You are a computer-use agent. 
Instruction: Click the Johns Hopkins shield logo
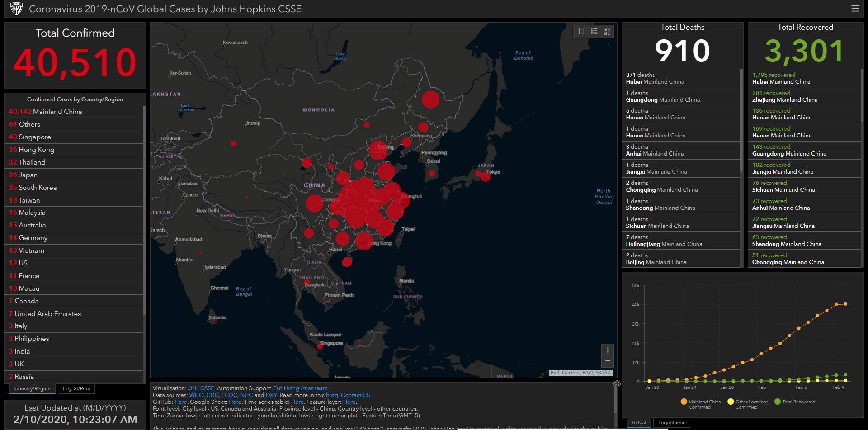(x=16, y=9)
